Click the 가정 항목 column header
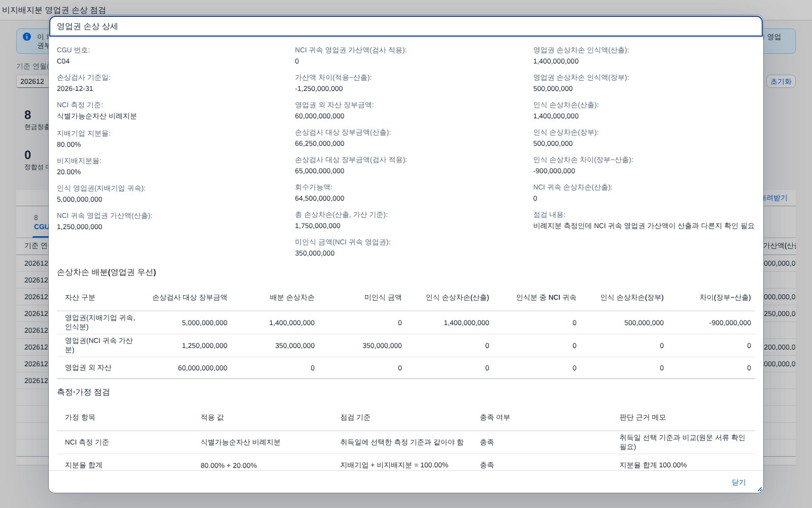Image resolution: width=812 pixels, height=508 pixels. pyautogui.click(x=80, y=417)
